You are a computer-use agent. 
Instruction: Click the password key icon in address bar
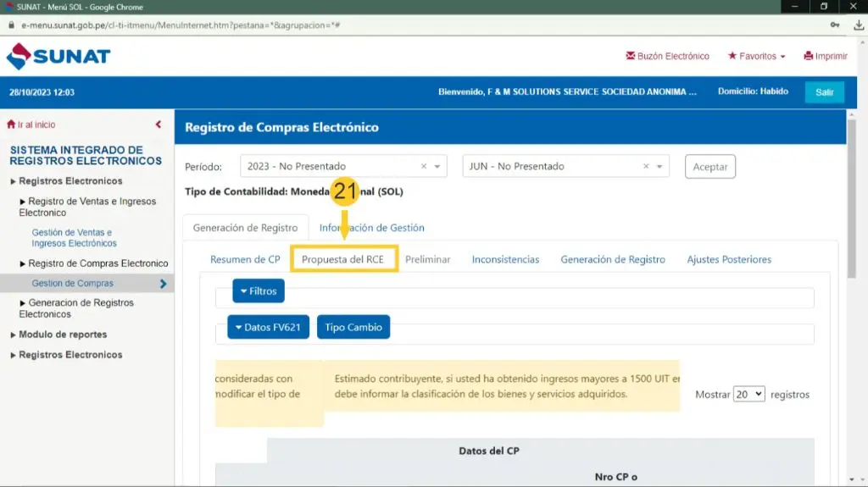(836, 25)
